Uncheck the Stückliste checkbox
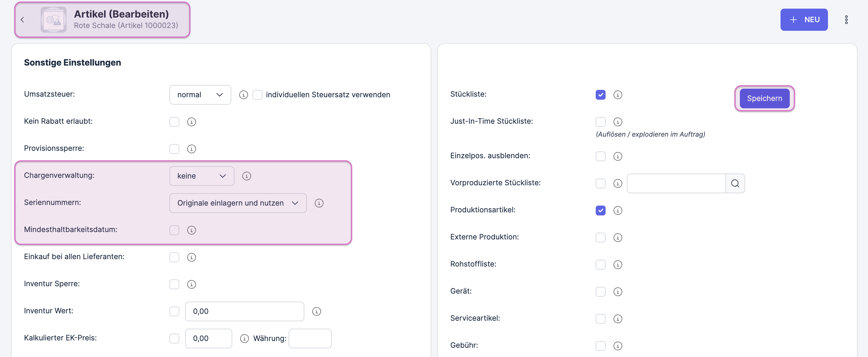The width and height of the screenshot is (868, 357). point(600,95)
